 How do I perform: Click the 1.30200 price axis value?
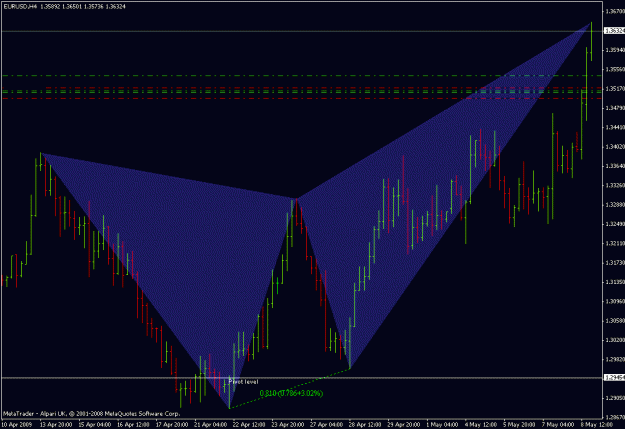615,340
